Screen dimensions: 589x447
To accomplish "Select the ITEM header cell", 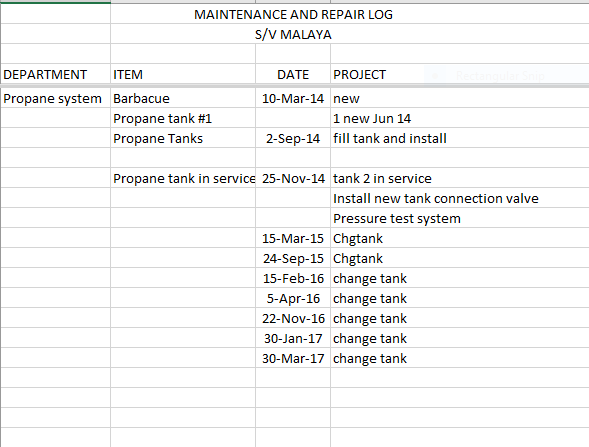I will click(x=183, y=74).
